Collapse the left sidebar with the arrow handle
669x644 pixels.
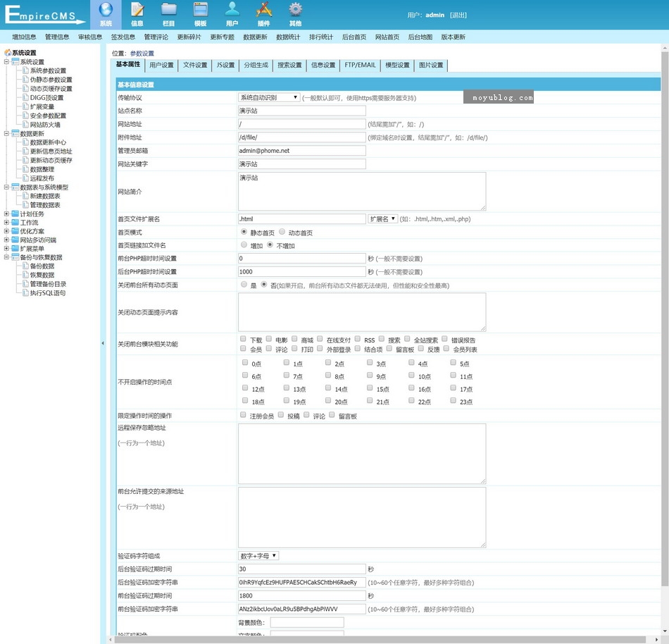(103, 343)
